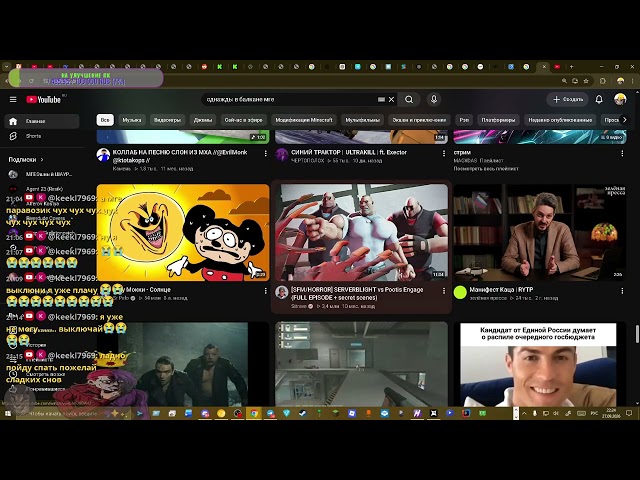
Task: Open the Windows Start menu
Action: click(7, 413)
